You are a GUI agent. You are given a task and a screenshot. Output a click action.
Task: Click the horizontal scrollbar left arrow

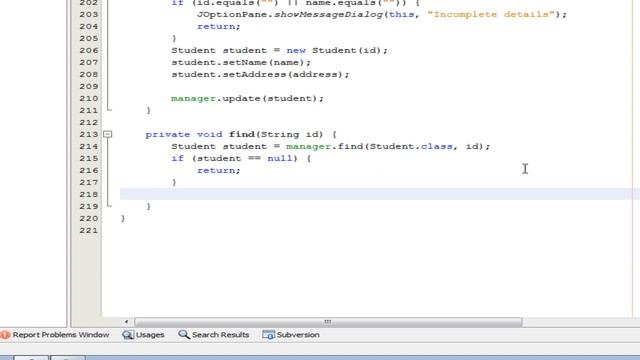point(126,322)
